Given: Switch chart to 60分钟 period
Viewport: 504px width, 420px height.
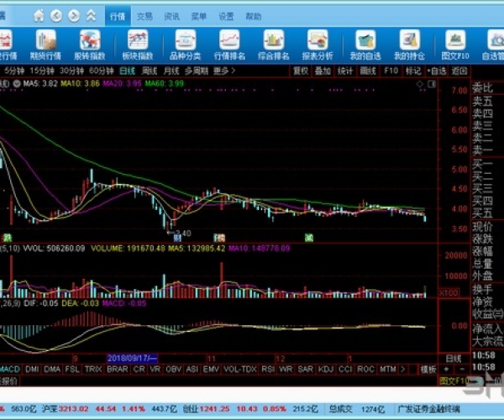Looking at the screenshot, I should (x=102, y=71).
